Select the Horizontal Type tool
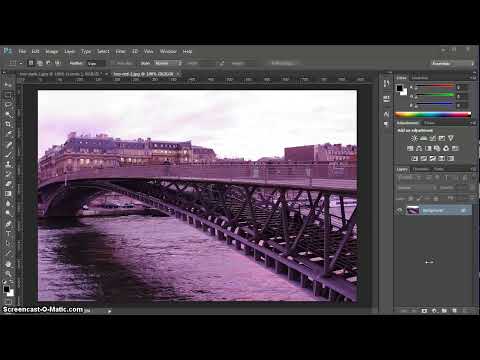The height and width of the screenshot is (360, 480). tap(8, 233)
